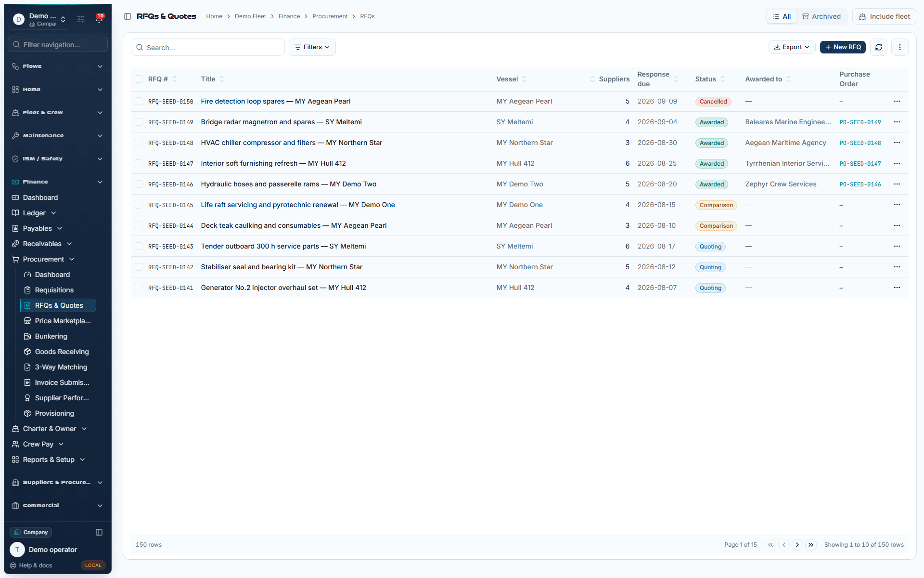This screenshot has height=578, width=924.
Task: Open row actions for RFQ-SEED-0141
Action: click(897, 288)
